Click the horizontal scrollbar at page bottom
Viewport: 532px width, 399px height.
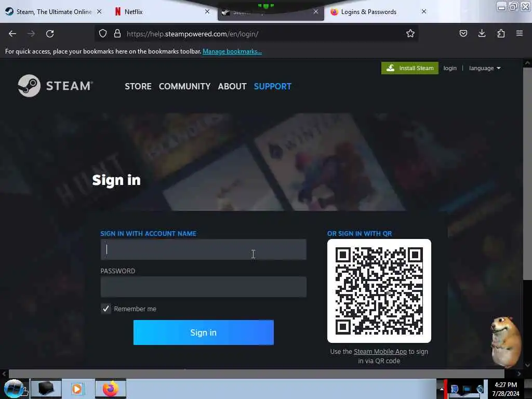pyautogui.click(x=256, y=374)
